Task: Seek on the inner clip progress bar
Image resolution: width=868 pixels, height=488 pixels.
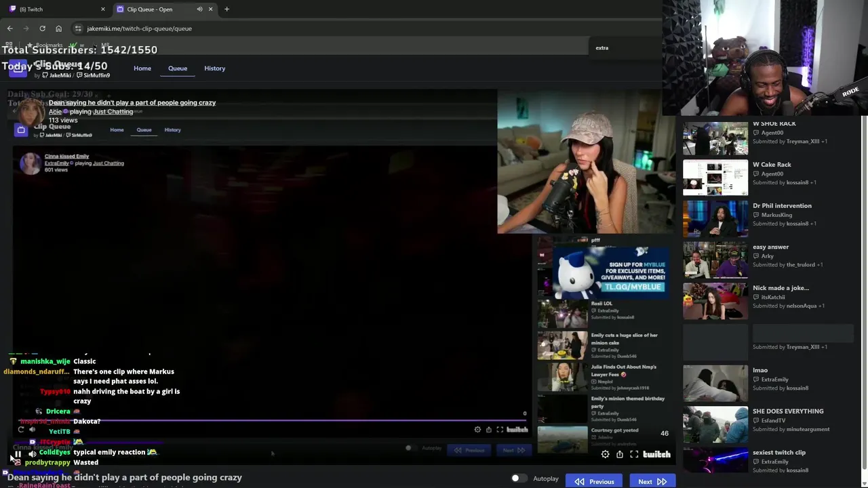Action: click(x=273, y=420)
